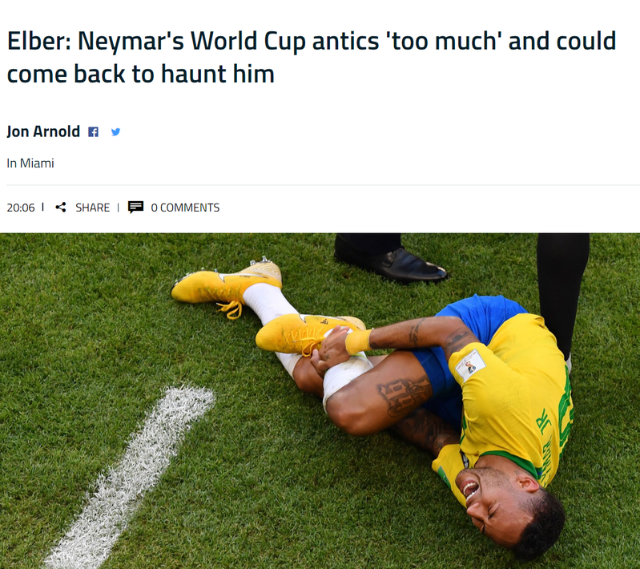Click the 'In Miami' location text

[x=30, y=163]
